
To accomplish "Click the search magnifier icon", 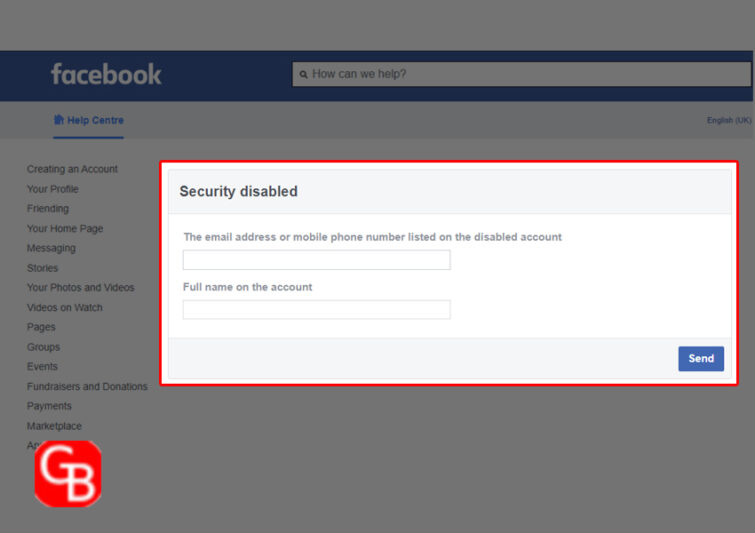I will [x=303, y=75].
